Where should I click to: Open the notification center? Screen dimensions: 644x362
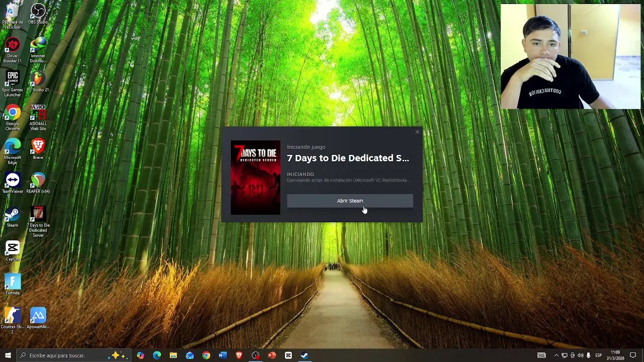pyautogui.click(x=633, y=355)
